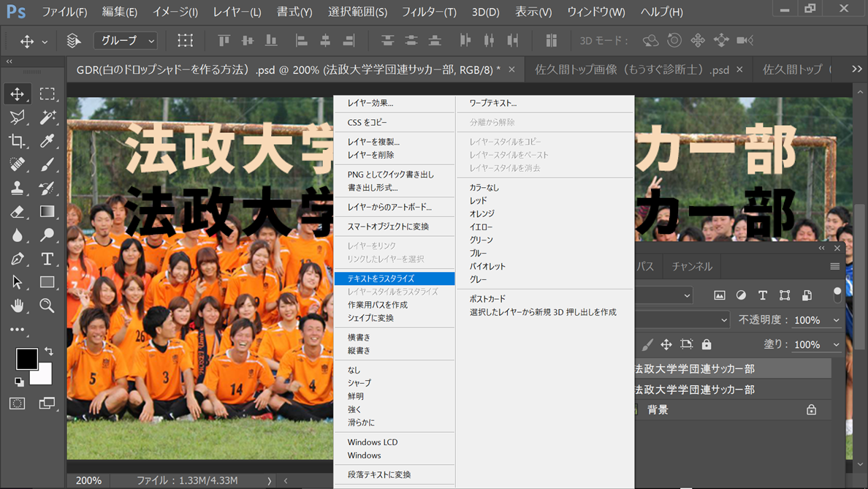Select the Crop tool
The image size is (868, 489).
click(17, 140)
